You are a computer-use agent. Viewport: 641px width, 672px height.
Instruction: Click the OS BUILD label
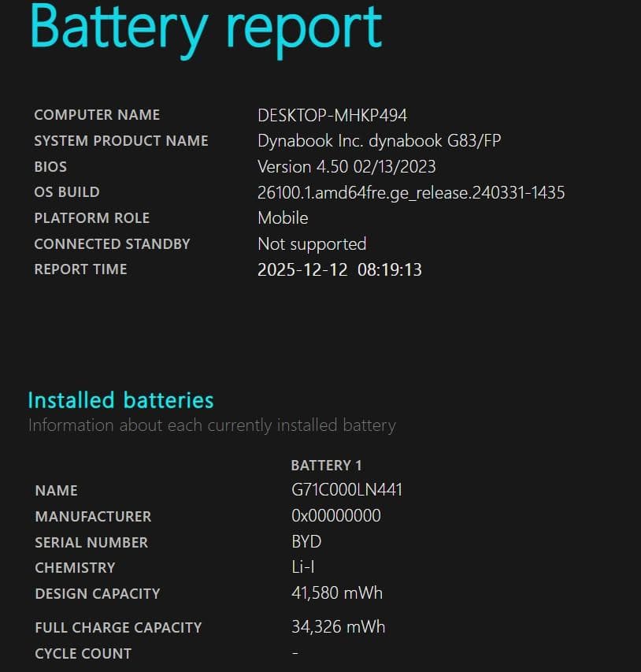[67, 192]
